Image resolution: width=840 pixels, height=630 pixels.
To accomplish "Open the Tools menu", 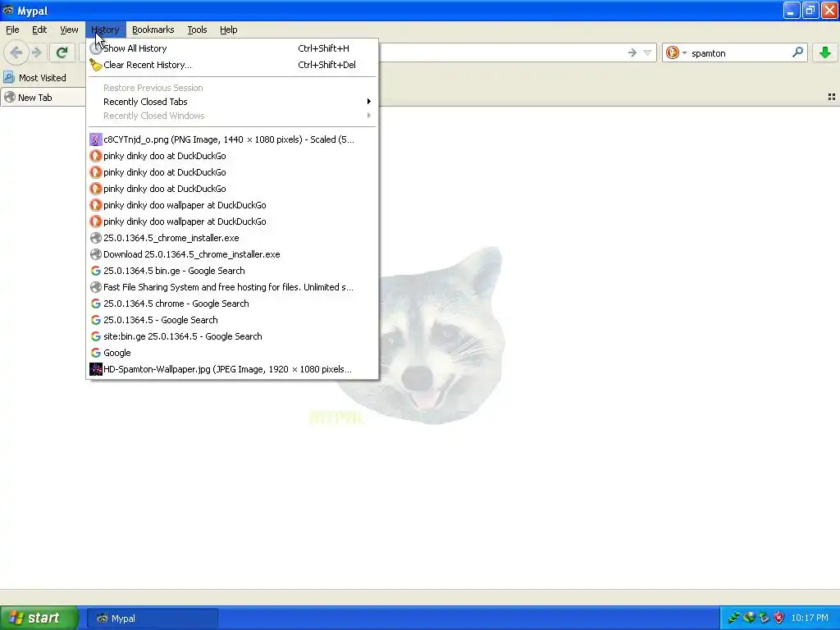I will pyautogui.click(x=197, y=30).
